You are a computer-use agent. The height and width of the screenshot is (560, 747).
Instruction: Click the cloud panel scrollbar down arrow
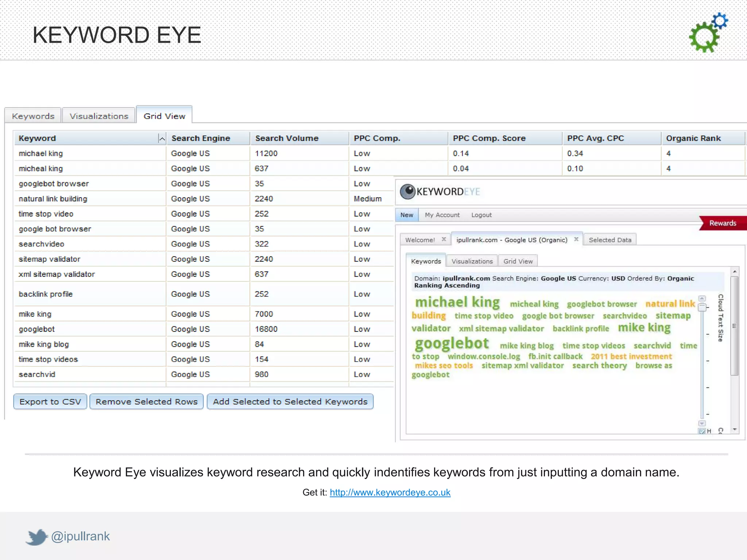click(x=735, y=429)
